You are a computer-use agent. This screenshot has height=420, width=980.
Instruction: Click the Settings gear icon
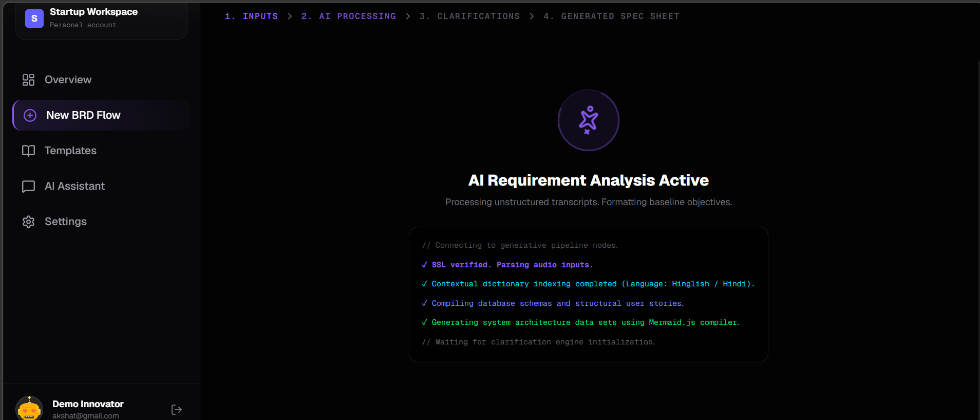pos(28,222)
